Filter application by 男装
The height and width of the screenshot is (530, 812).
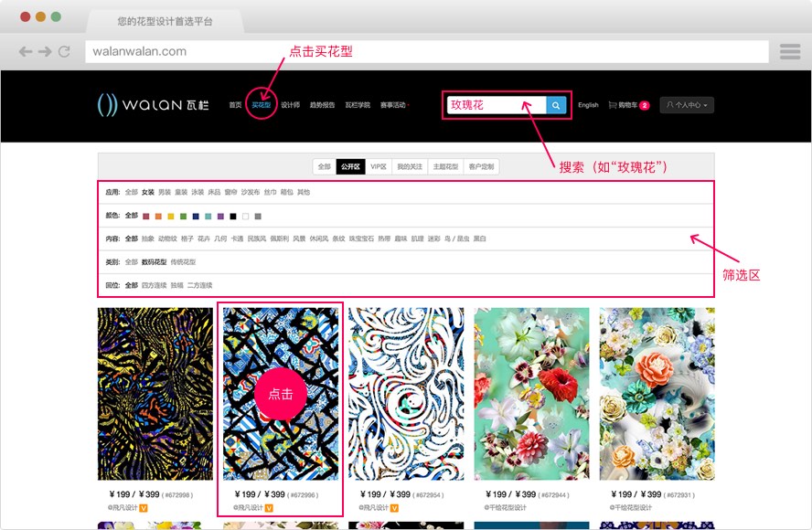[x=165, y=192]
